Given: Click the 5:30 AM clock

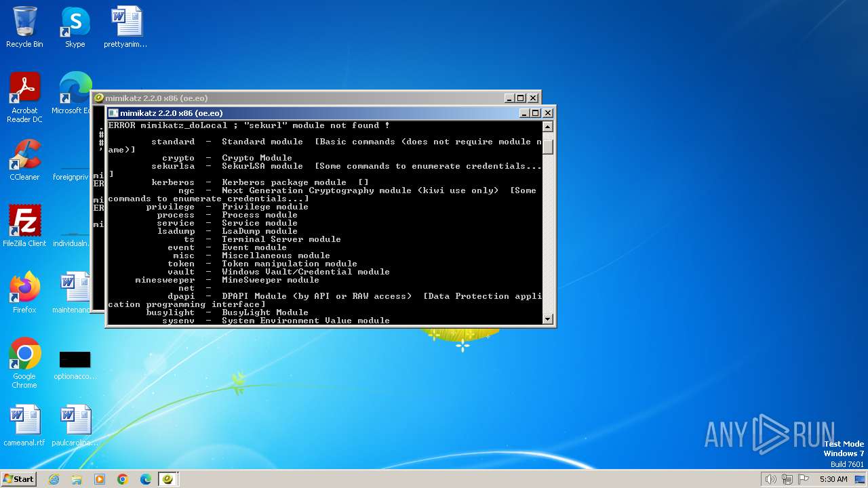Looking at the screenshot, I should [x=833, y=479].
